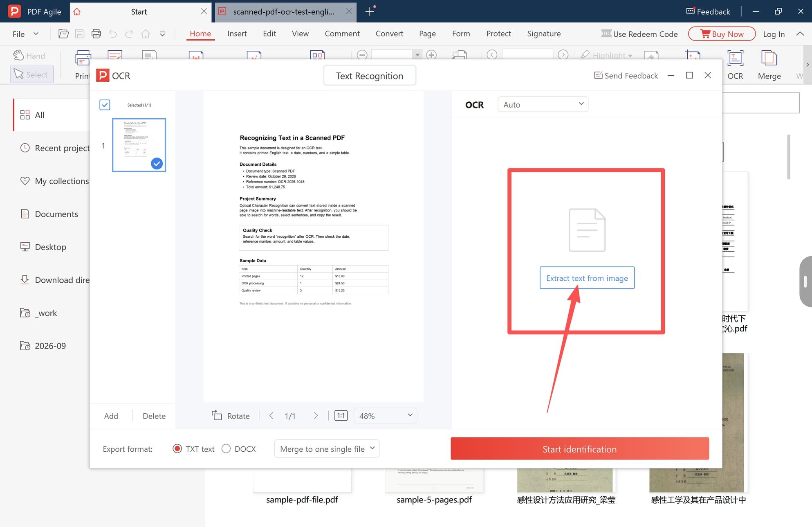
Task: Open My collections in sidebar
Action: (x=54, y=181)
